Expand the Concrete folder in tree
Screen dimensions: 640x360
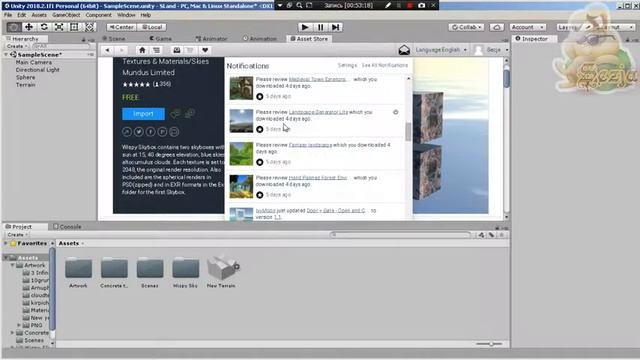point(13,333)
